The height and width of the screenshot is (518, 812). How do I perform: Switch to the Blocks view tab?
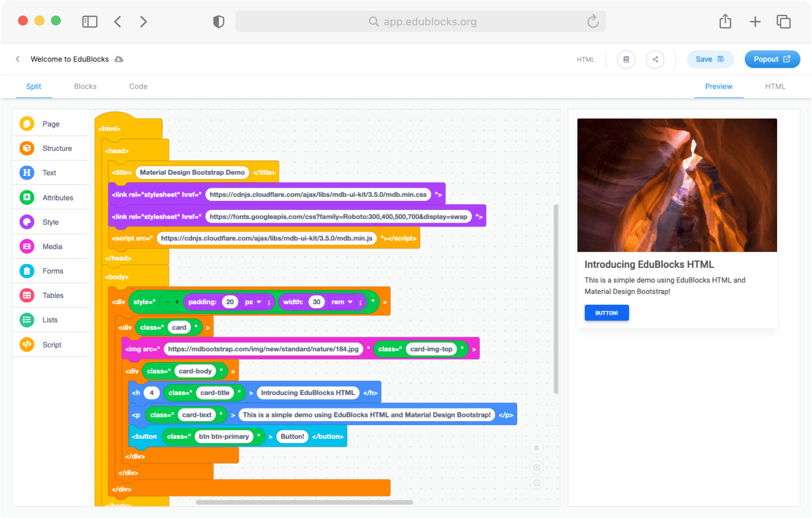[x=85, y=86]
